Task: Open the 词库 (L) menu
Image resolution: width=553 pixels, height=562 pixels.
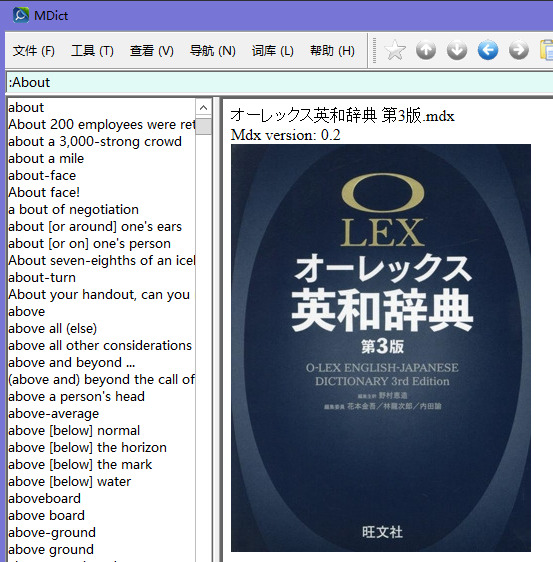Action: point(273,51)
